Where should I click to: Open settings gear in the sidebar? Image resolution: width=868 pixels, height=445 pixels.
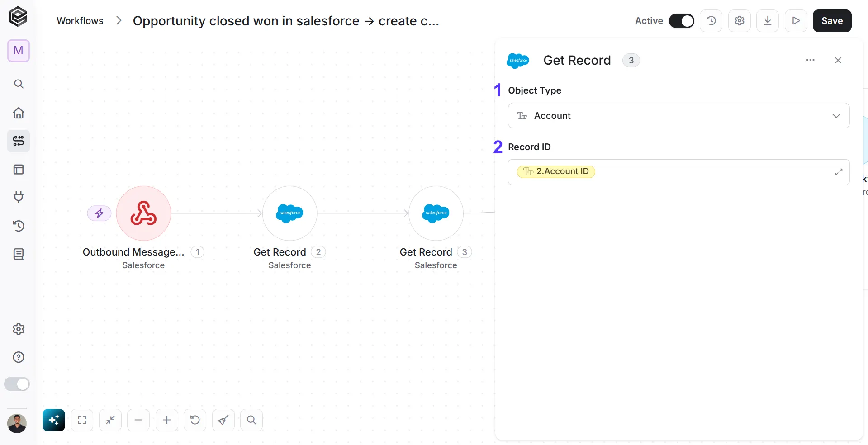click(x=19, y=329)
